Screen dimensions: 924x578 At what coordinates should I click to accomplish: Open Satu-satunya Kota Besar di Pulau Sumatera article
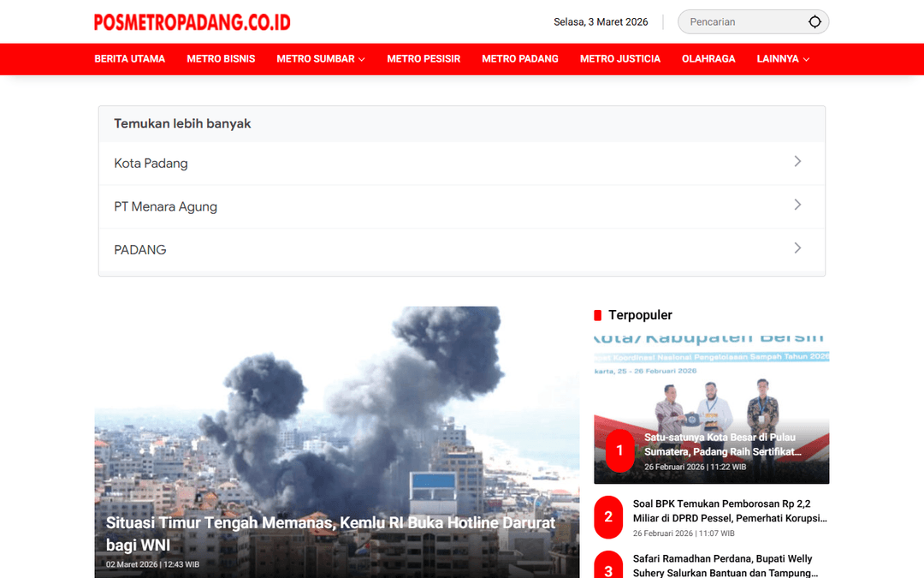point(723,444)
